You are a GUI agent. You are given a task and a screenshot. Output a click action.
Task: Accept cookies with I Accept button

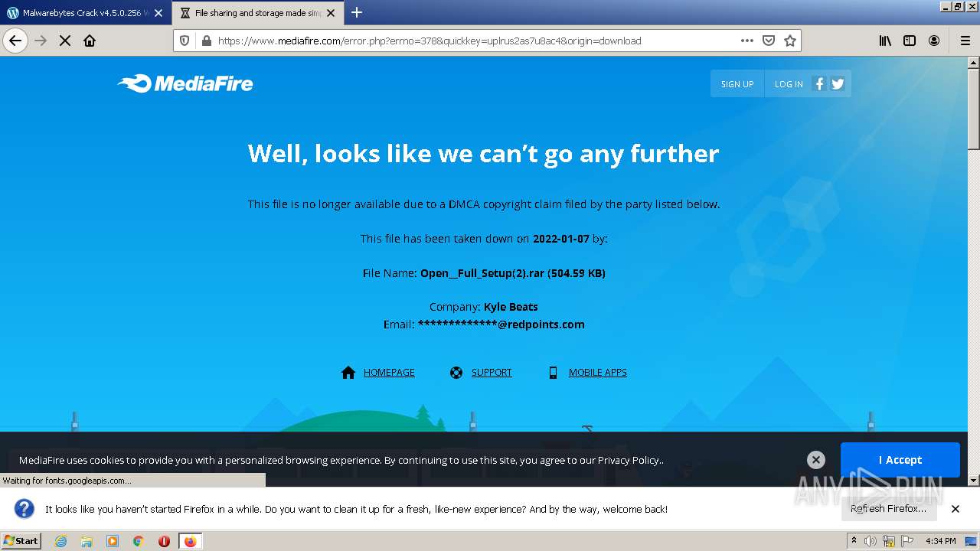tap(900, 460)
